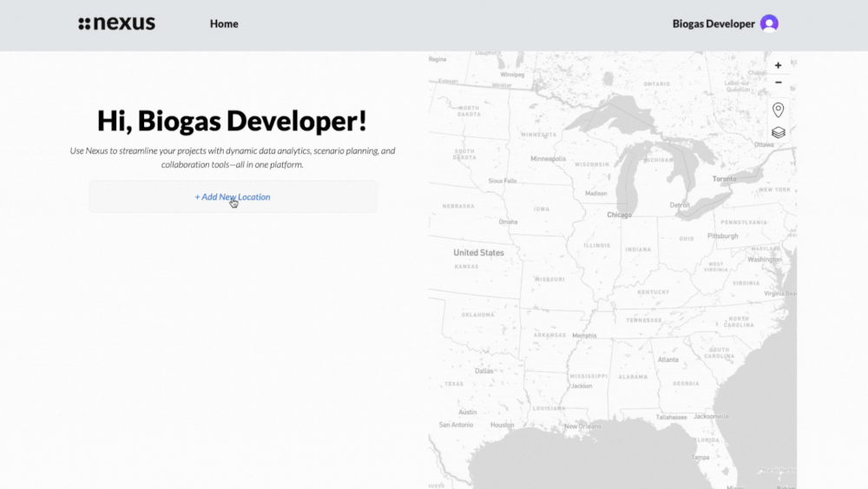Click the Add New Location button
The height and width of the screenshot is (489, 868).
(x=233, y=196)
